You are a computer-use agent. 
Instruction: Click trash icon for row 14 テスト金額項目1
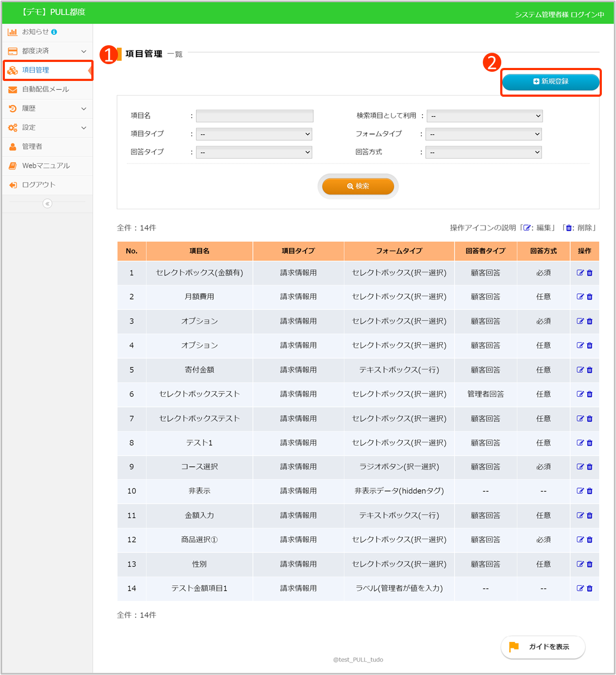pos(590,589)
